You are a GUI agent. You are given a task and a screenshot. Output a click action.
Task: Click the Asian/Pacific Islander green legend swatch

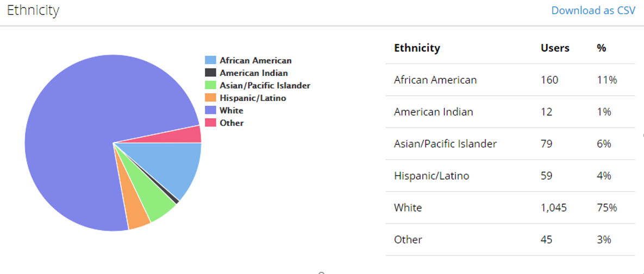210,85
